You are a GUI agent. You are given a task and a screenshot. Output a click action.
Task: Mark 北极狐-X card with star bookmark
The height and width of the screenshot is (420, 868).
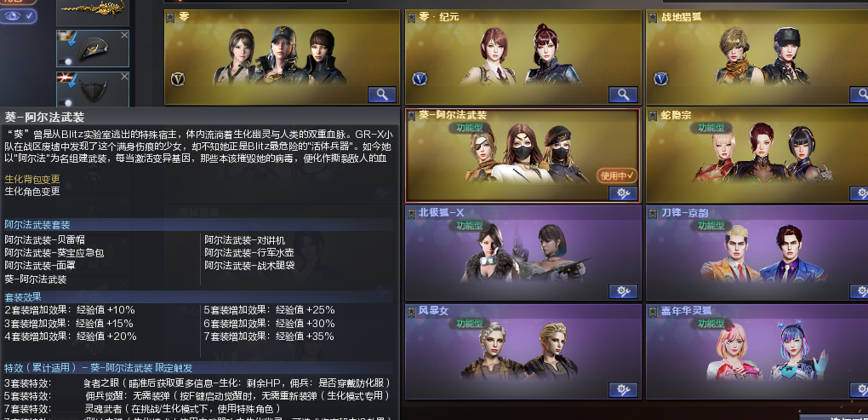(x=411, y=213)
